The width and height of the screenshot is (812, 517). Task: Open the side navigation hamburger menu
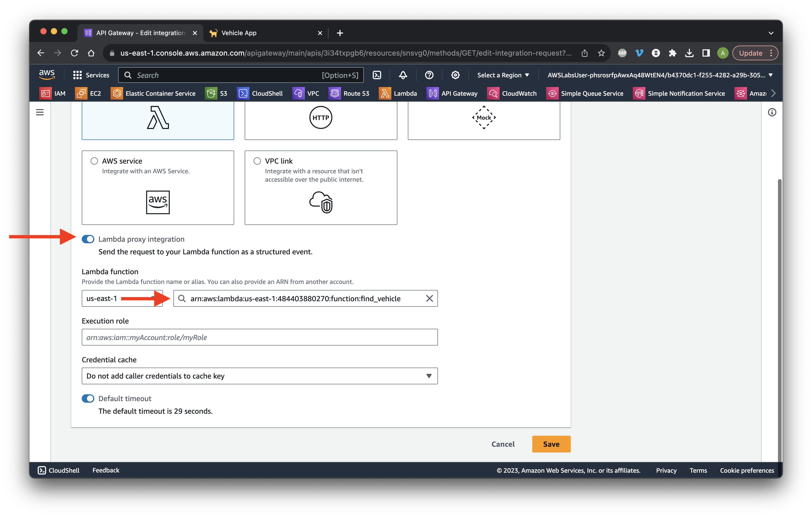[x=40, y=112]
